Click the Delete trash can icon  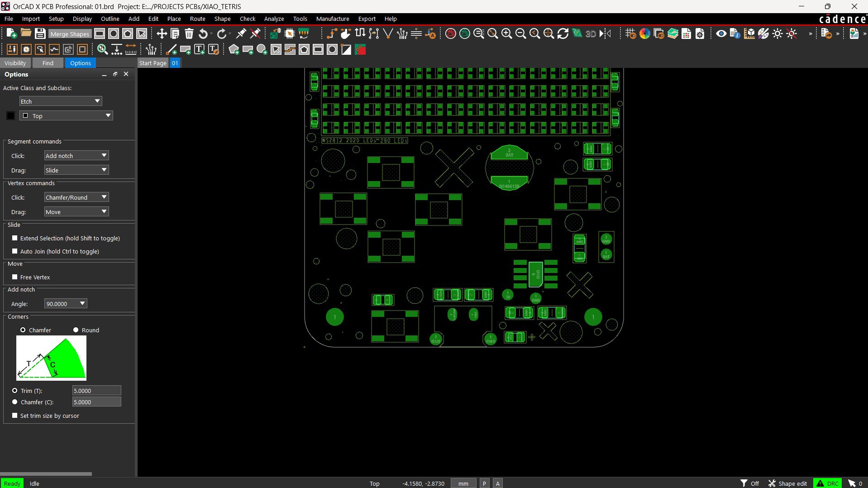[189, 33]
